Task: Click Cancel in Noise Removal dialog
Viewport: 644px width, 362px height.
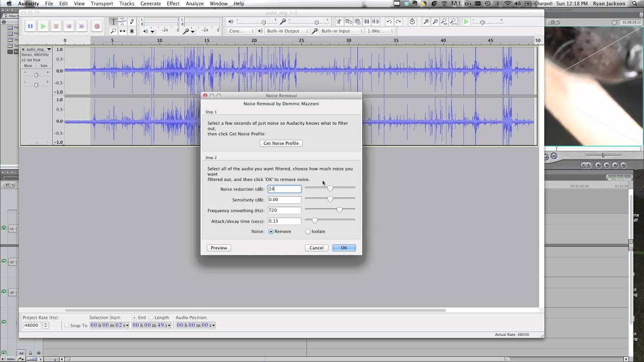Action: point(316,248)
